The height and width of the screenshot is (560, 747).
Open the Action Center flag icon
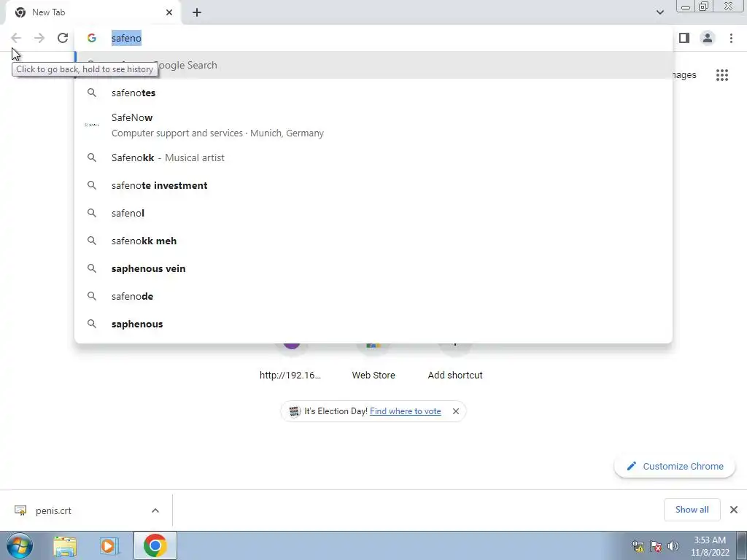(656, 546)
